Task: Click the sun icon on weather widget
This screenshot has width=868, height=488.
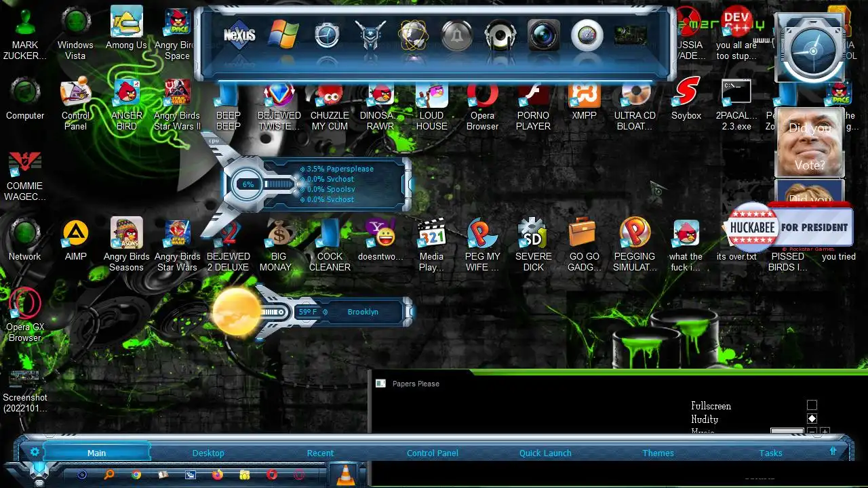Action: coord(237,312)
